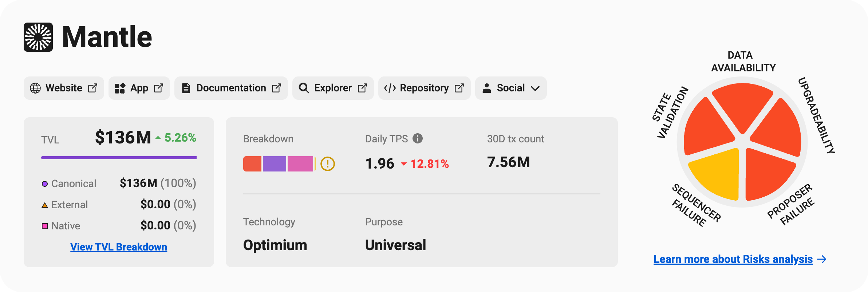
Task: Click the pink segment in Breakdown bar
Action: (x=300, y=164)
